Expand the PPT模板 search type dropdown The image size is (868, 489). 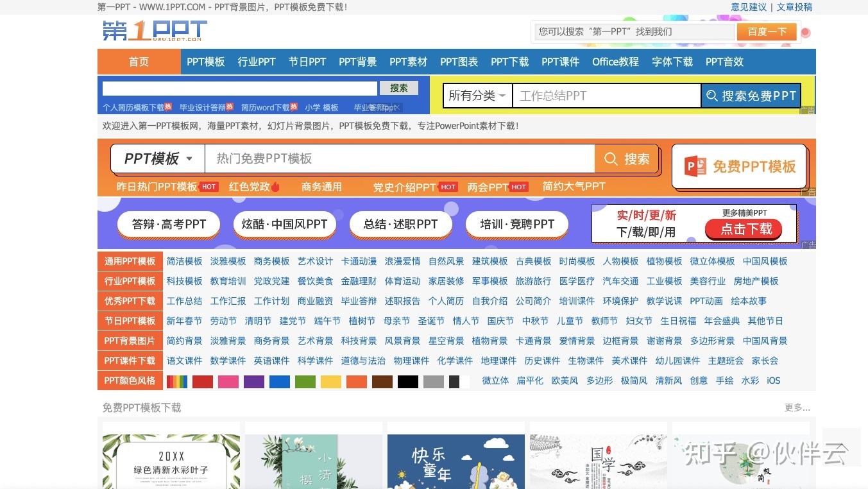[x=158, y=159]
